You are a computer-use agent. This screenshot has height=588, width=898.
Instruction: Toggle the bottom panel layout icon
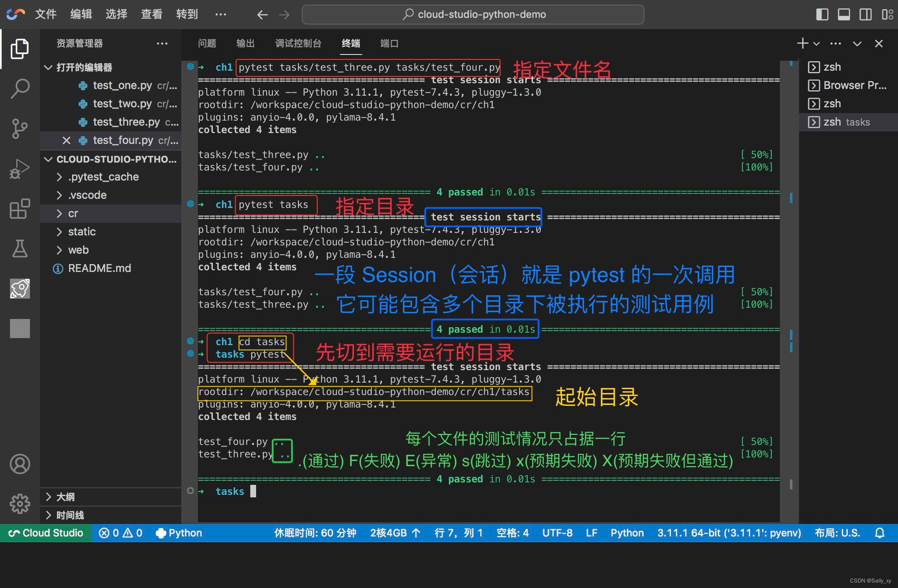tap(844, 15)
